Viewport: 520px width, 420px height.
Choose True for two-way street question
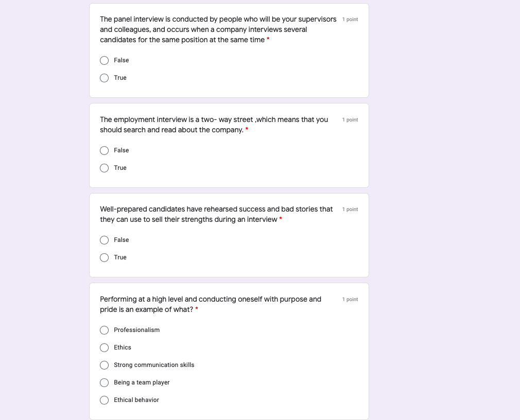point(104,168)
